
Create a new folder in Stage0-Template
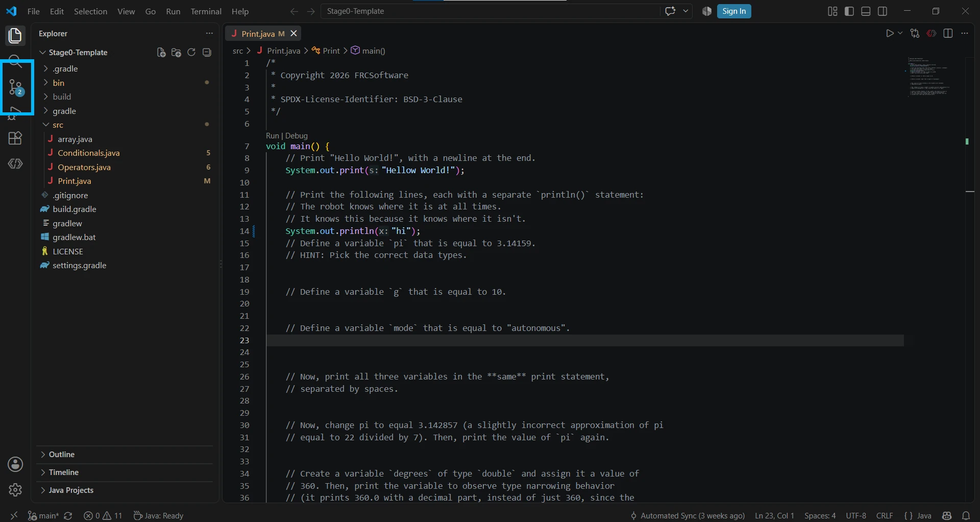pyautogui.click(x=177, y=53)
